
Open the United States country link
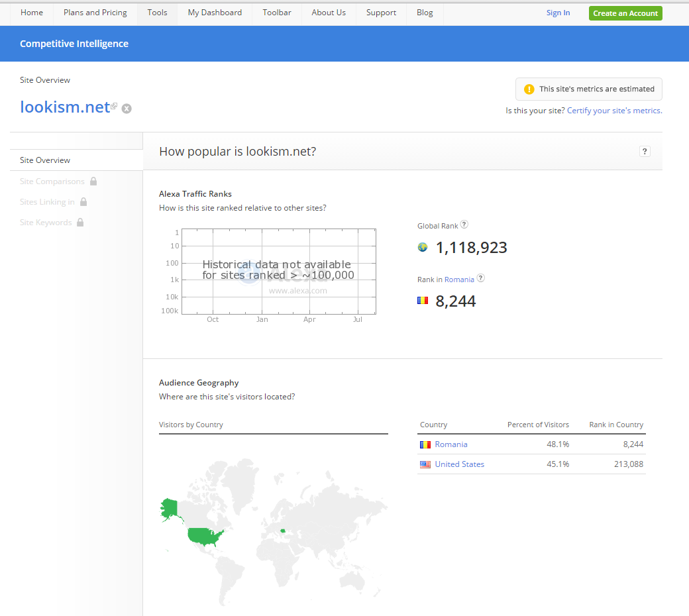click(459, 464)
